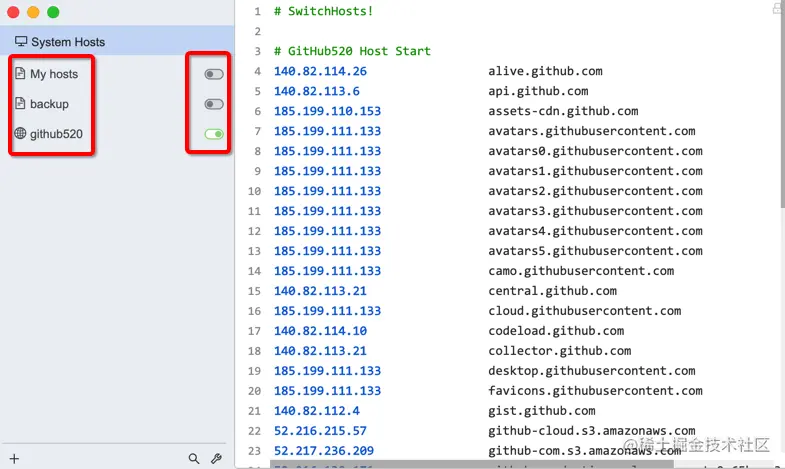Image resolution: width=785 pixels, height=469 pixels.
Task: Click camo.githubusercontent.com hostname
Action: click(x=581, y=271)
